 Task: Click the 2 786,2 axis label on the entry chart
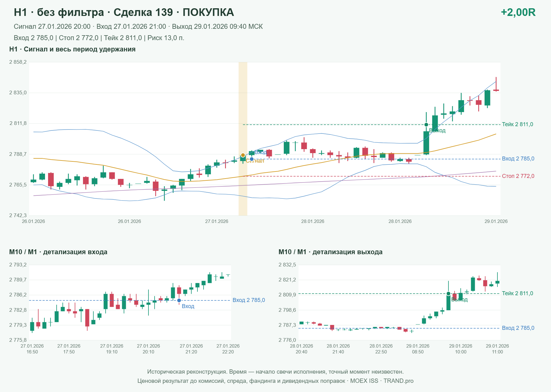point(18,295)
